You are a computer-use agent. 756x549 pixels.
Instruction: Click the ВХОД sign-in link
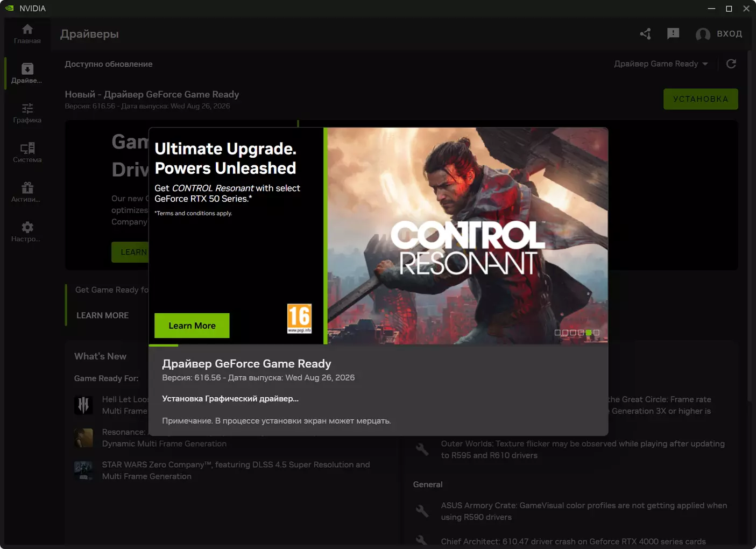click(x=730, y=34)
